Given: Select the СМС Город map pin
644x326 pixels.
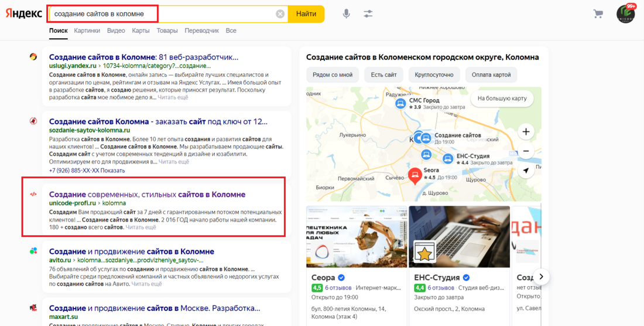Looking at the screenshot, I should click(x=400, y=103).
